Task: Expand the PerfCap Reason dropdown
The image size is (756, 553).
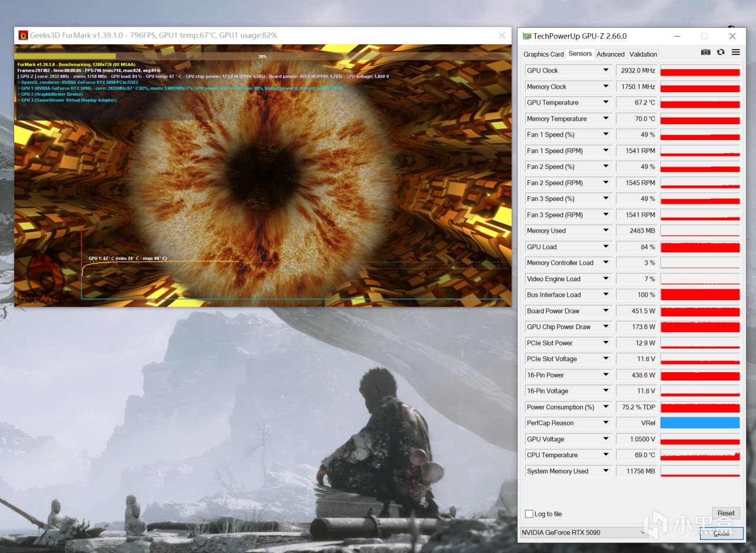Action: (x=605, y=423)
